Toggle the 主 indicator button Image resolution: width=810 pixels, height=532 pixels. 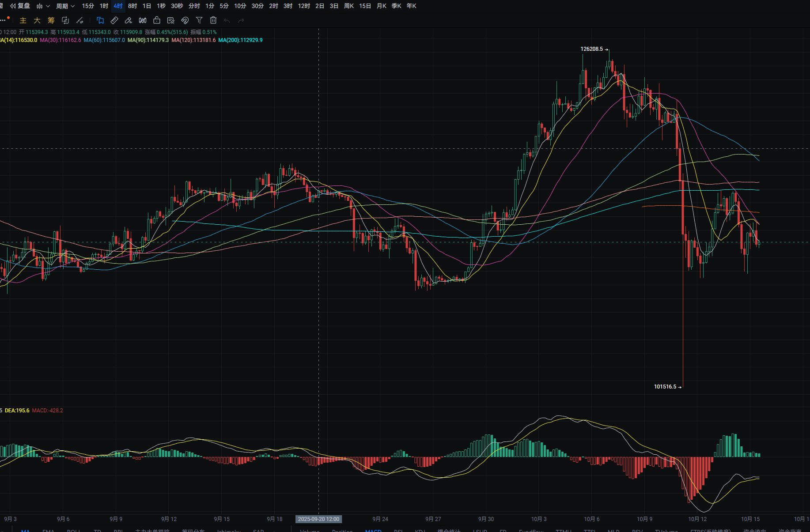pos(23,20)
